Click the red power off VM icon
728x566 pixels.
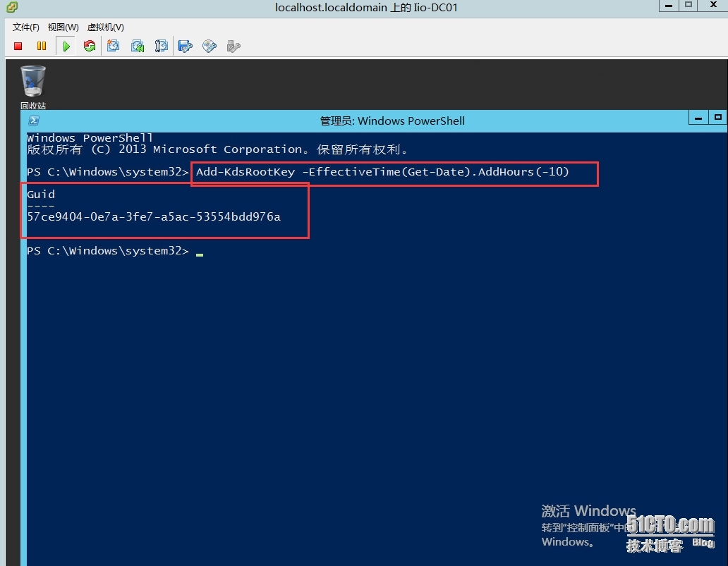coord(18,46)
